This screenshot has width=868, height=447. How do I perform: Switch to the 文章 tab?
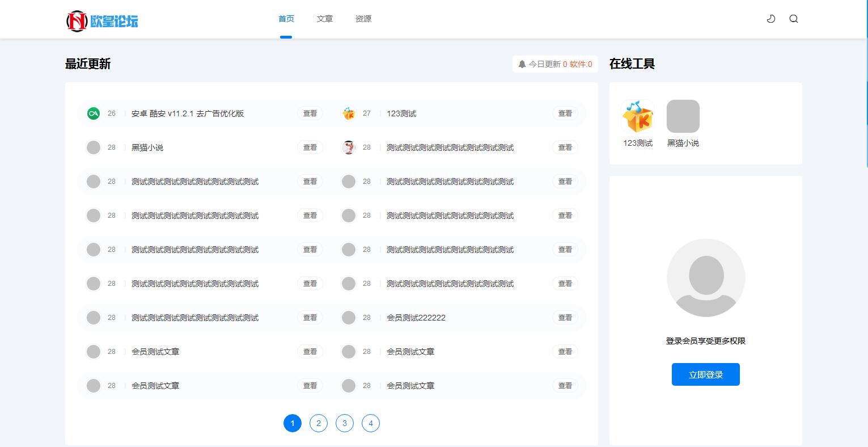[x=325, y=19]
